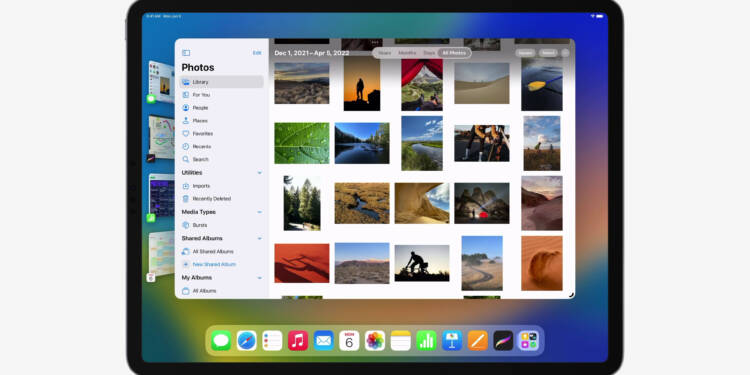The height and width of the screenshot is (375, 750).
Task: Collapse the Utilities section chevron
Action: (x=260, y=173)
